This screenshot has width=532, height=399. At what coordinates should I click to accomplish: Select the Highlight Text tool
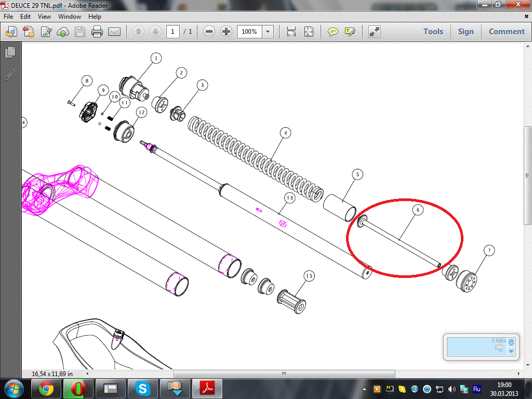(350, 32)
